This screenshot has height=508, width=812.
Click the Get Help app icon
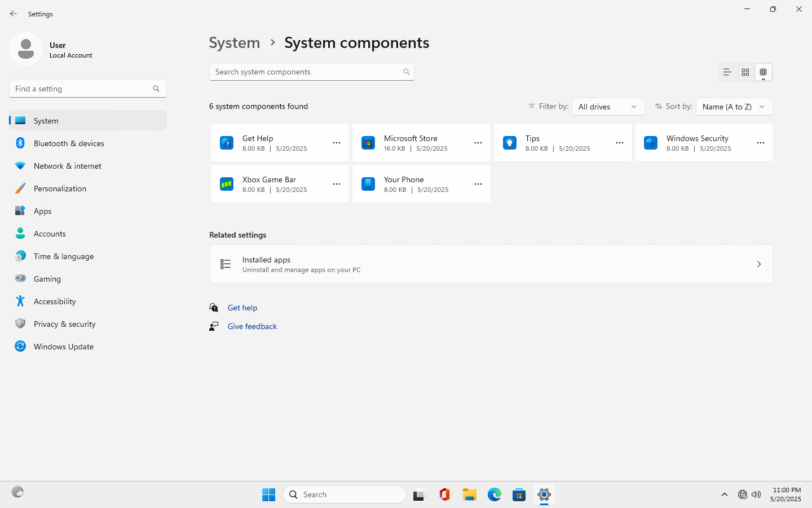pyautogui.click(x=227, y=143)
